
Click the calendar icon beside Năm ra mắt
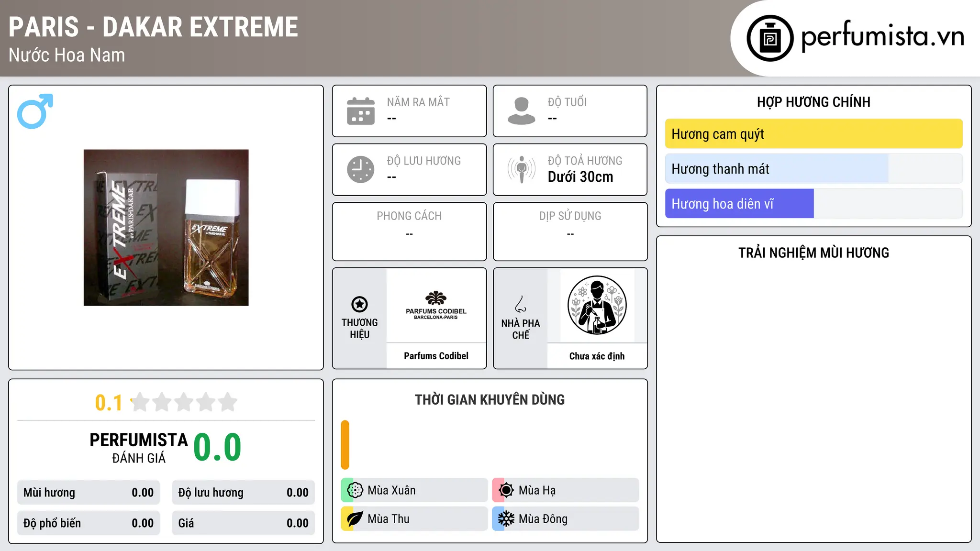tap(361, 111)
